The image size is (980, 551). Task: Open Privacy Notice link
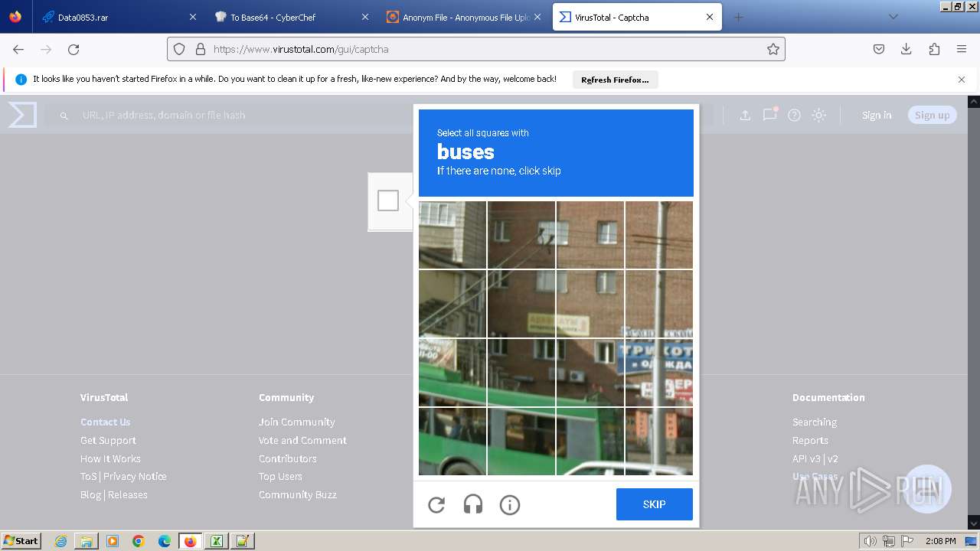(135, 476)
